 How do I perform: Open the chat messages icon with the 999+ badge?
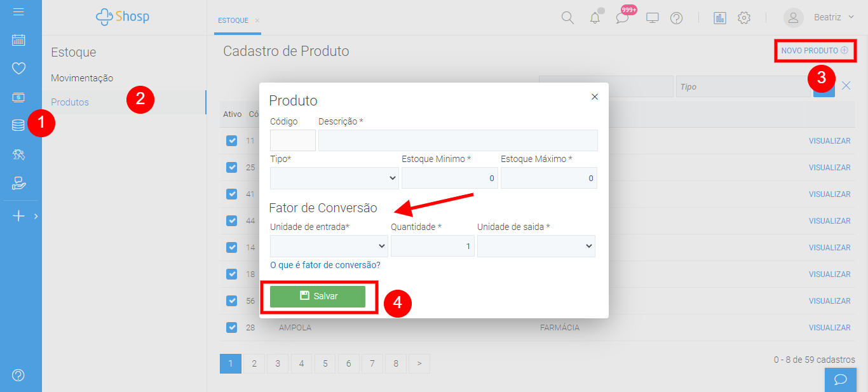pos(622,18)
